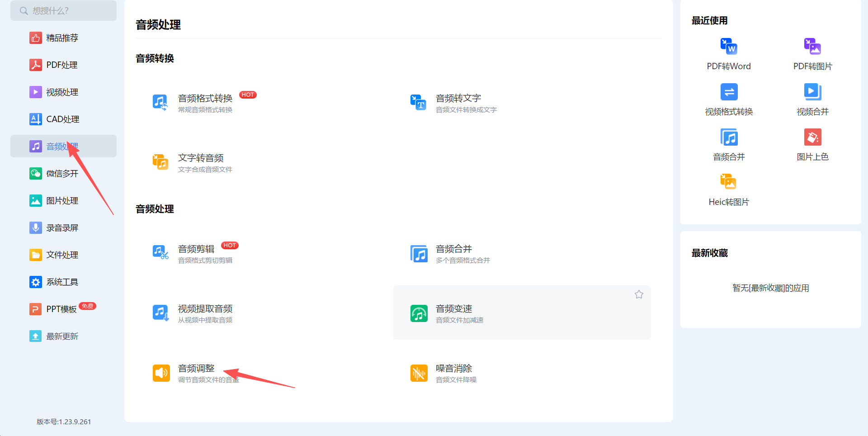Click the 从视频中提取音频 description
This screenshot has width=868, height=436.
[x=205, y=320]
